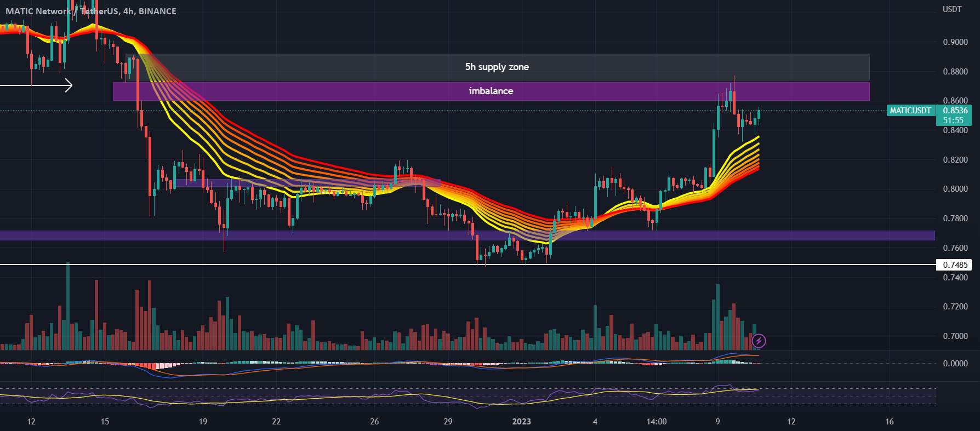Click the 0.7600 price axis value
Screen dimensions: 980x431
pos(955,248)
